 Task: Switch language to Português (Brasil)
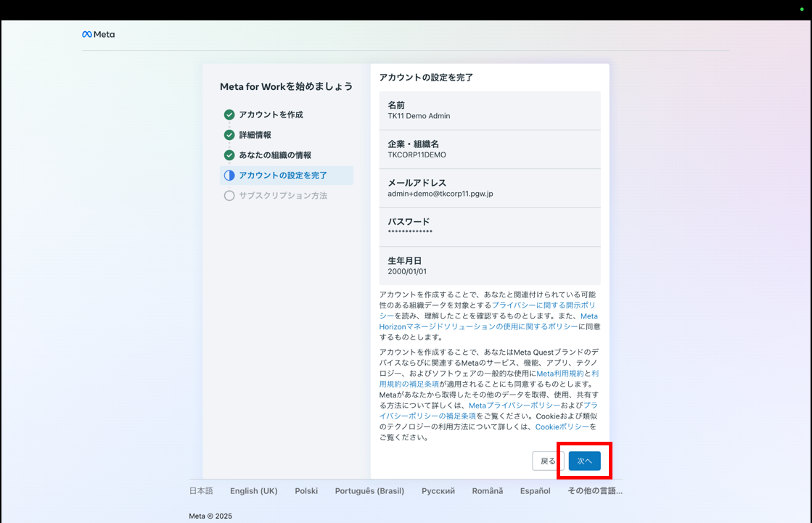(x=370, y=491)
